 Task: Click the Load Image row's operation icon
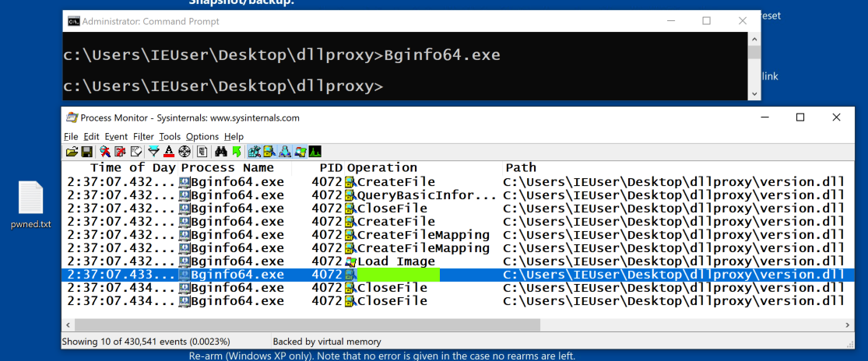pyautogui.click(x=350, y=261)
